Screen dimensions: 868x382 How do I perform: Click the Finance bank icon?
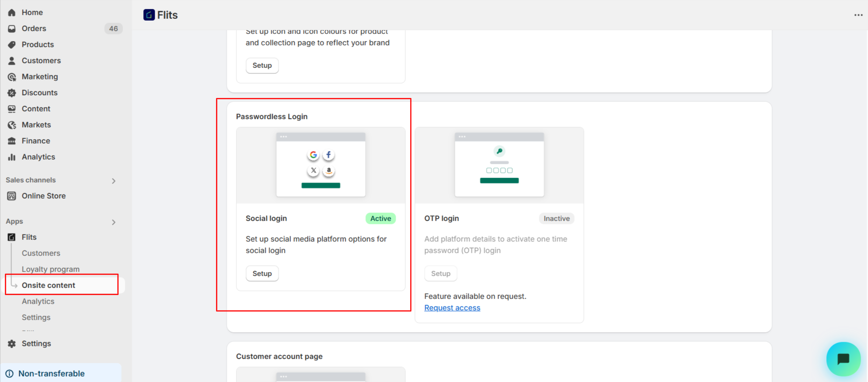point(12,141)
